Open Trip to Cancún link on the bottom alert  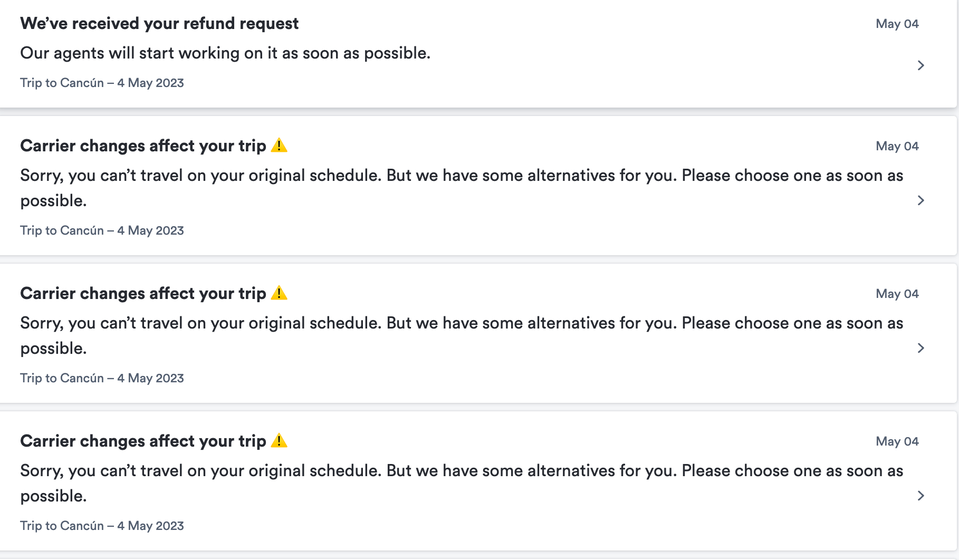(102, 526)
